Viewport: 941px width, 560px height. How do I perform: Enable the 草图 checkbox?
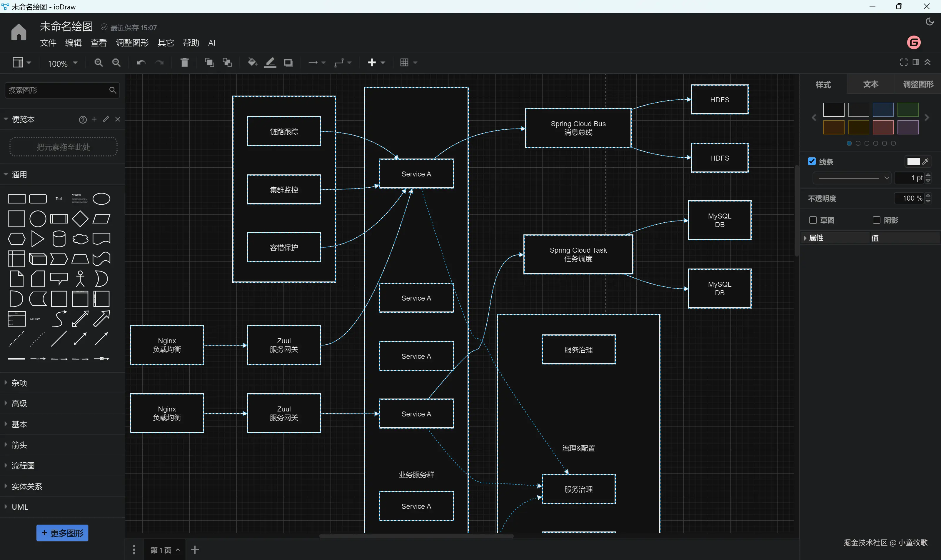point(813,220)
